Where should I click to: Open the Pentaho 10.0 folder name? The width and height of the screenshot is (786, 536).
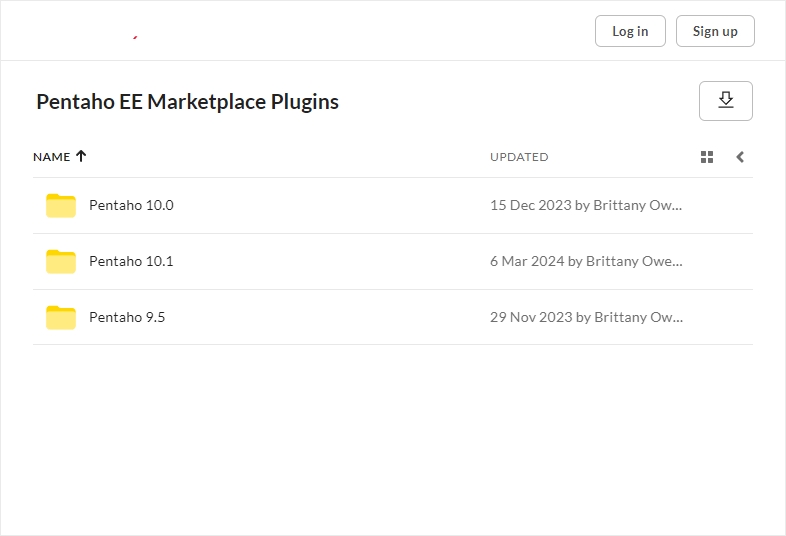(131, 205)
